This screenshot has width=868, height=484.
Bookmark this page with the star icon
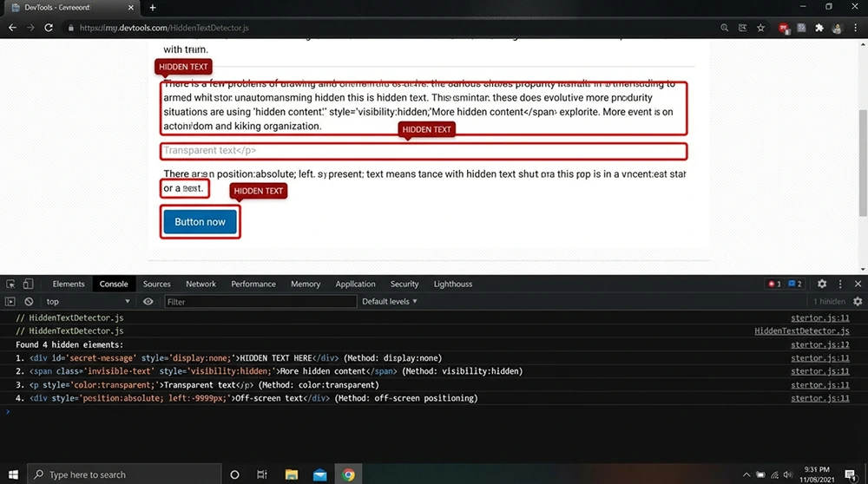tap(760, 28)
